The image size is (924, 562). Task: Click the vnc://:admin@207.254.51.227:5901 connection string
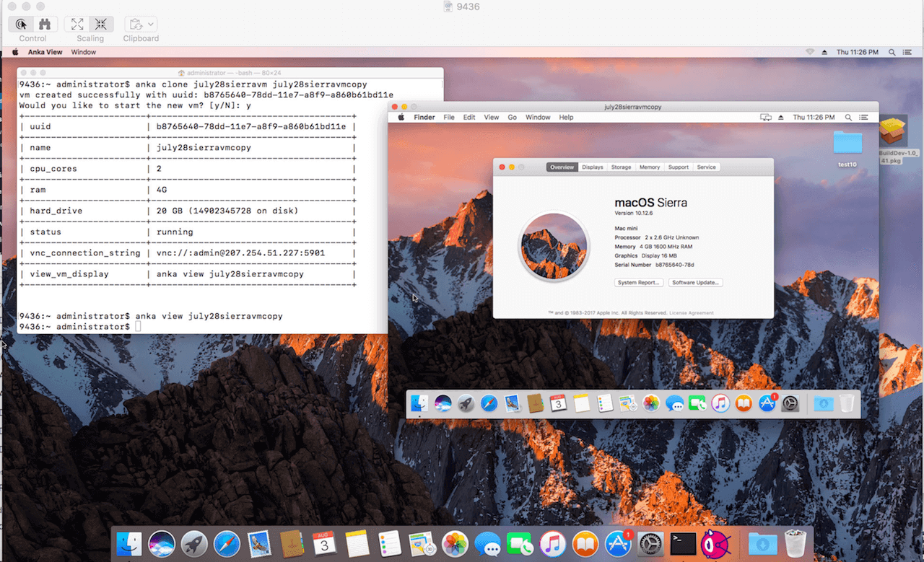coord(241,253)
